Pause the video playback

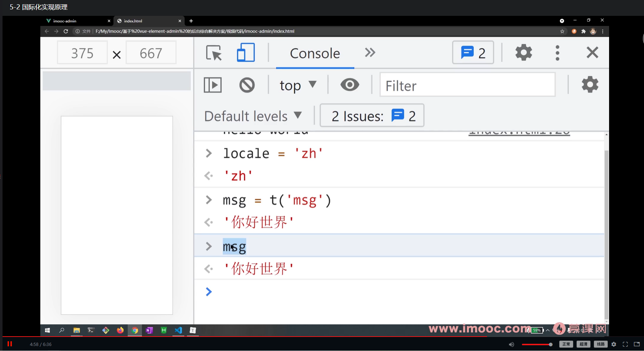(10, 344)
